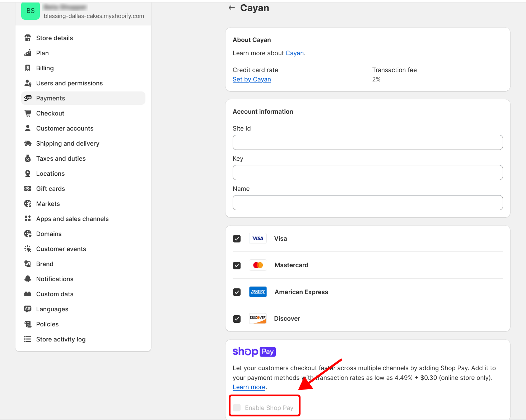Click the Policies document icon
This screenshot has width=526, height=420.
pyautogui.click(x=28, y=324)
